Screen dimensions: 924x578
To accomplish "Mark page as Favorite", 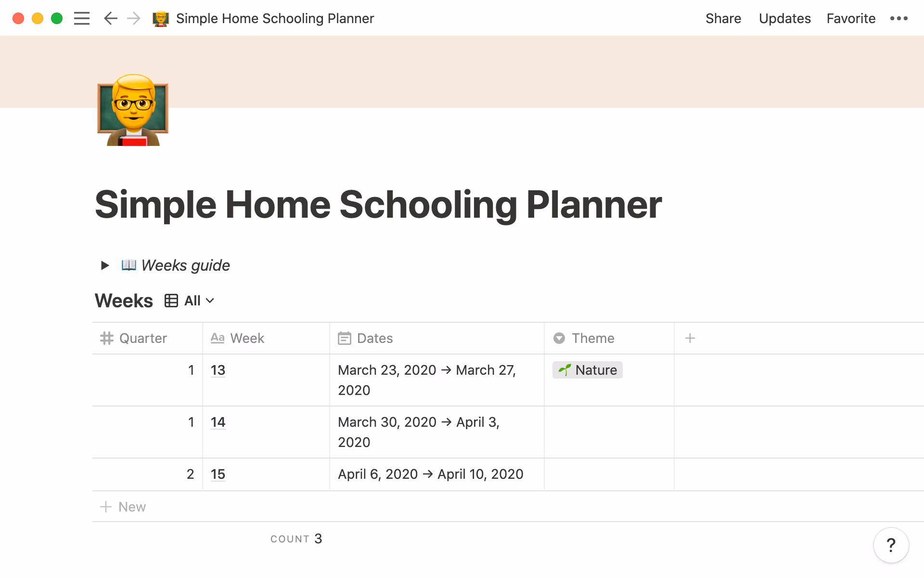I will [x=850, y=18].
